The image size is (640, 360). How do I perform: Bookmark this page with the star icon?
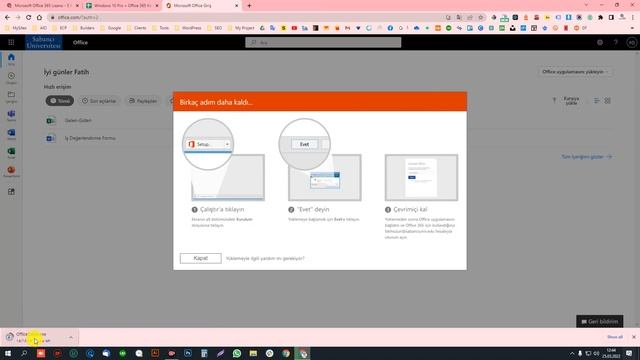(480, 18)
